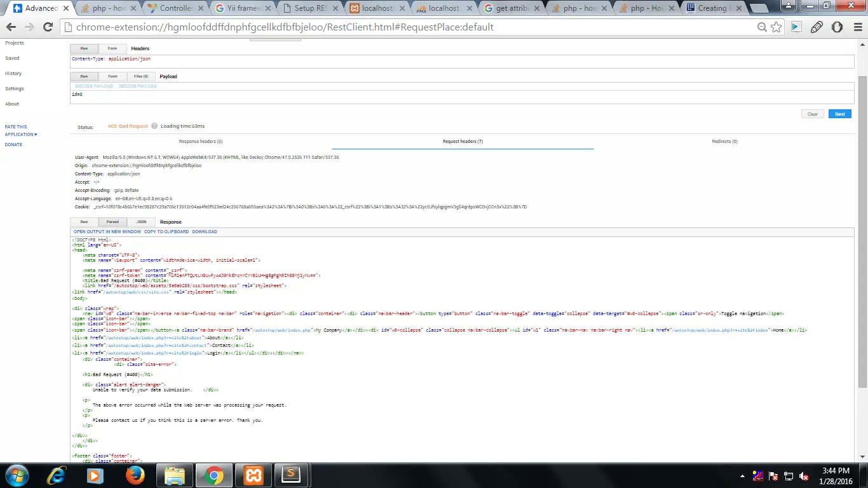This screenshot has width=868, height=488.
Task: Click the browser Forward arrow
Action: 29,27
